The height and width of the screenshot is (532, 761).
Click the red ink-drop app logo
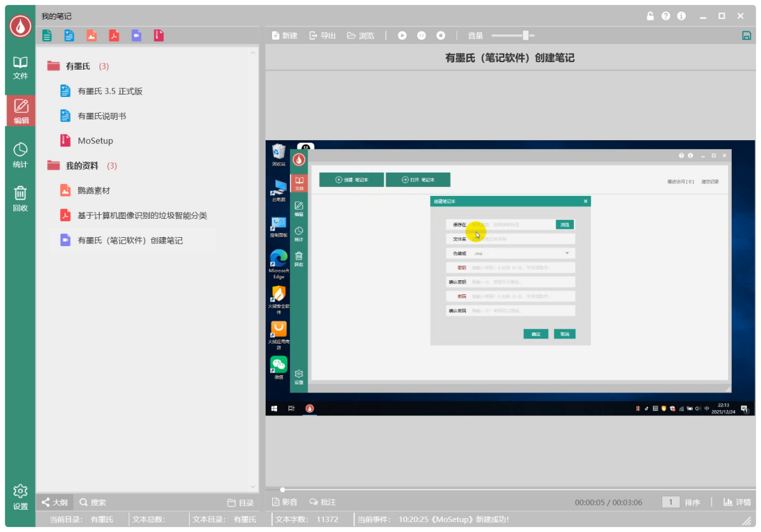click(x=20, y=26)
